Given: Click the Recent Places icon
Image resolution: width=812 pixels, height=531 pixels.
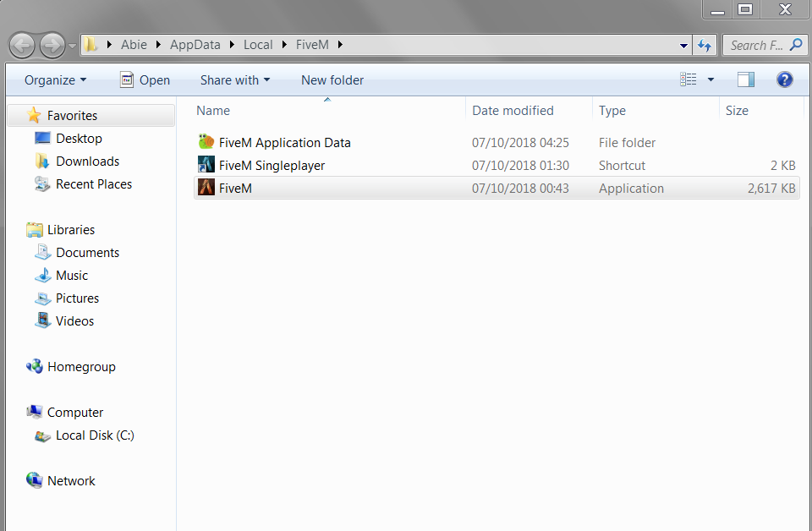Looking at the screenshot, I should (42, 183).
